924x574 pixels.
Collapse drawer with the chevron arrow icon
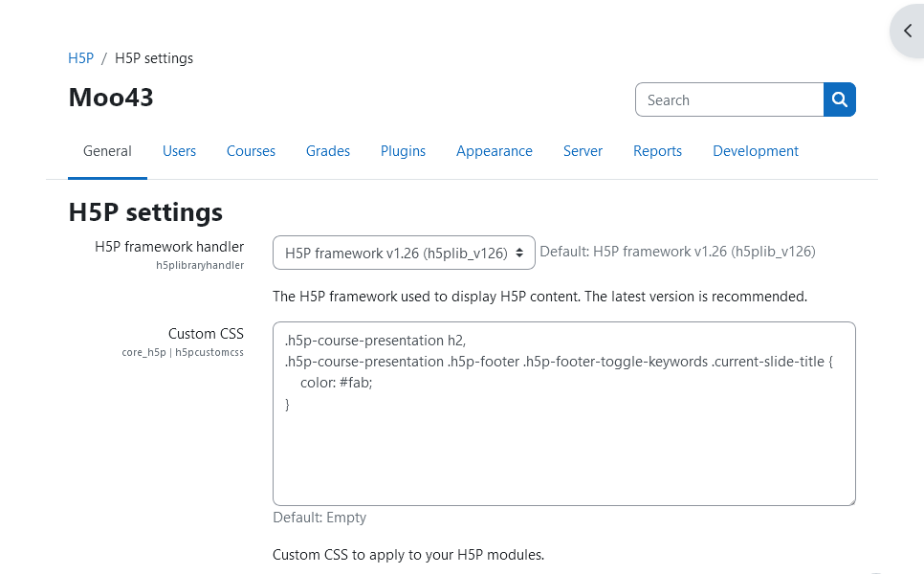coord(908,31)
